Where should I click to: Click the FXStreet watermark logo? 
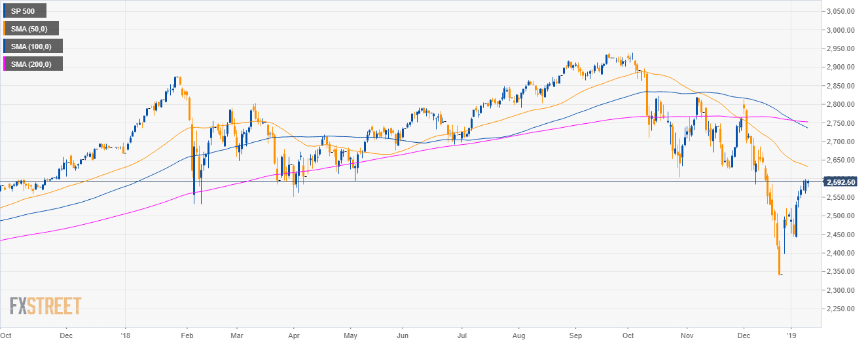pos(45,305)
